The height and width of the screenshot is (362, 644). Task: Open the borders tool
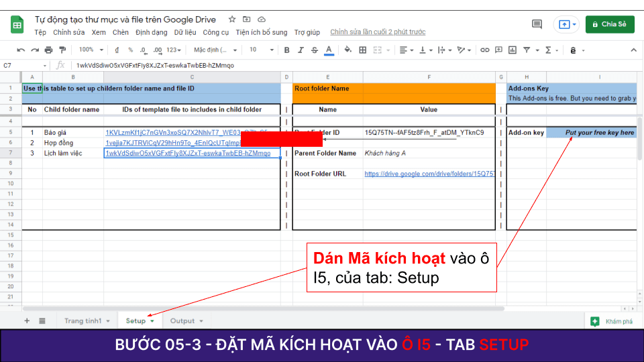point(363,50)
